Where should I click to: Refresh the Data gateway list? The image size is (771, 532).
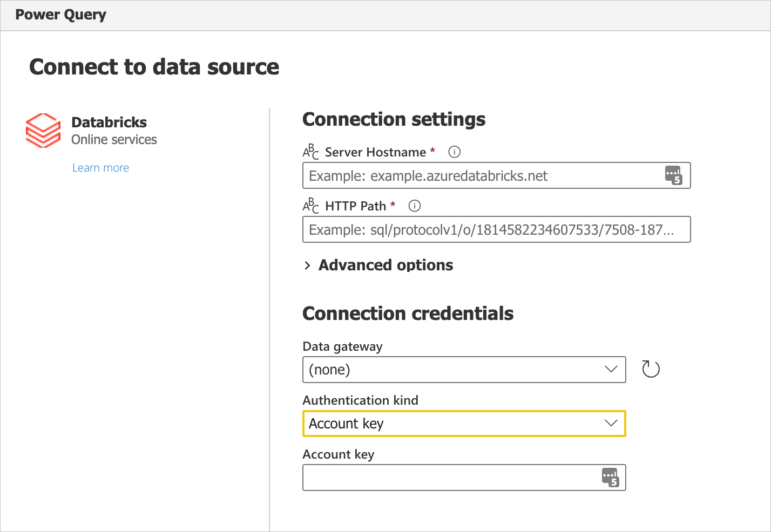(650, 369)
